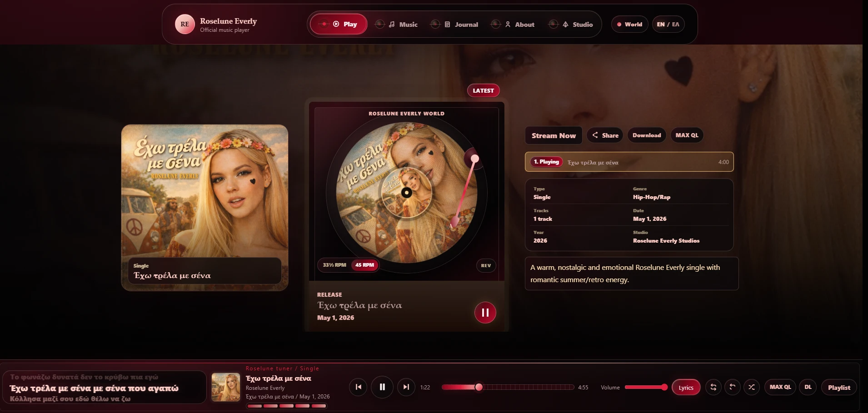Open the Studio tab
This screenshot has width=868, height=413.
coord(571,25)
